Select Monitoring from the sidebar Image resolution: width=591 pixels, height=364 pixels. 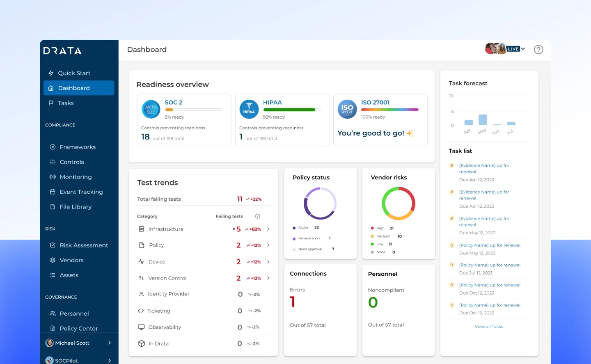click(76, 177)
